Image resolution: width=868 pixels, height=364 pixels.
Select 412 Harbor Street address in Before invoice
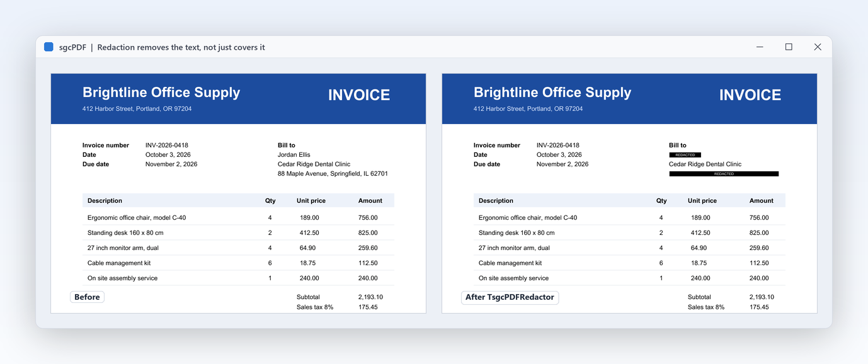137,109
